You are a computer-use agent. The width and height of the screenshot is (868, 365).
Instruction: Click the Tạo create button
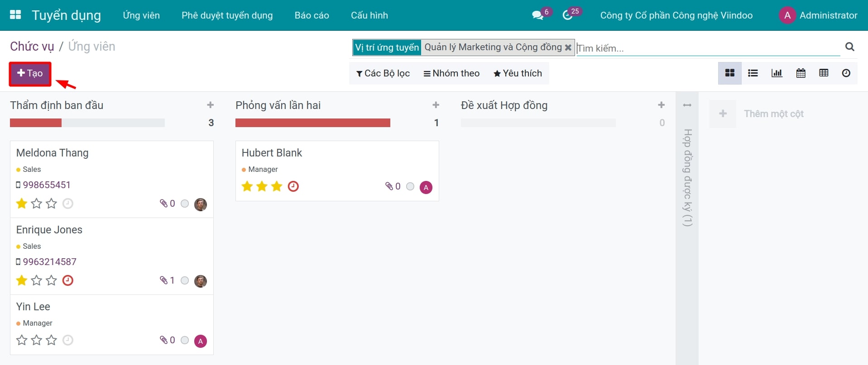(30, 73)
